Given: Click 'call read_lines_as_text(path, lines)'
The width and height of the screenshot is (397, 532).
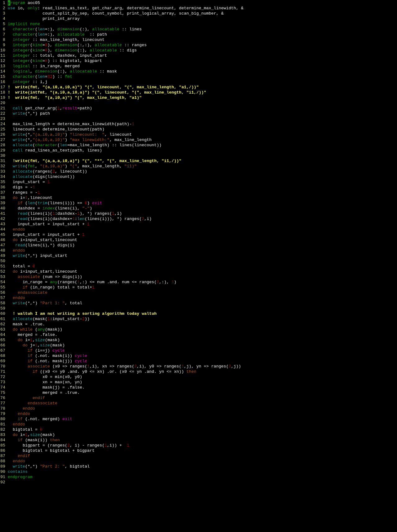Looking at the screenshot, I should click(57, 150).
